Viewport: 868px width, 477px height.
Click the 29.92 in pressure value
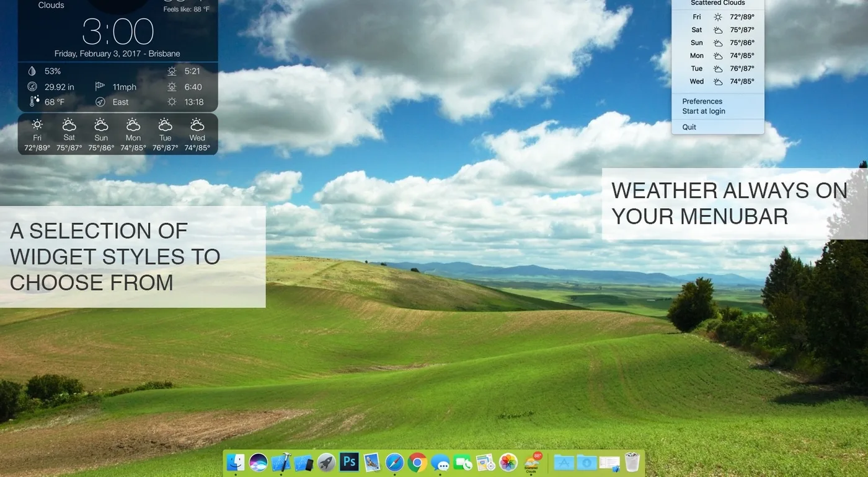[x=60, y=87]
